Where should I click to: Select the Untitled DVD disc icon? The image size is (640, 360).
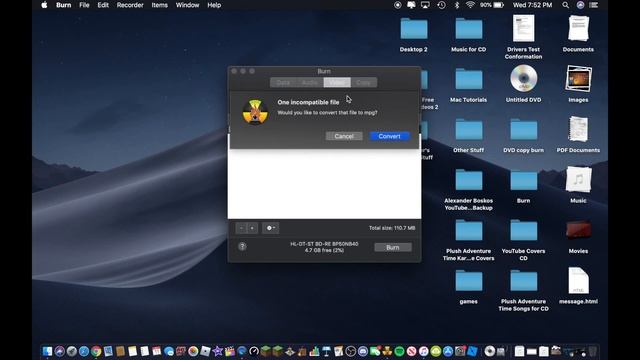coord(523,78)
